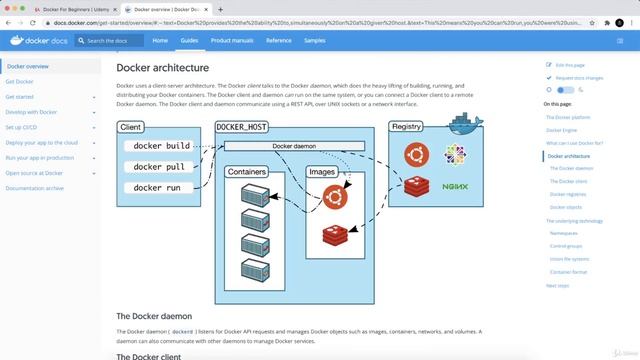Jump to Container format in page contents

click(x=568, y=272)
